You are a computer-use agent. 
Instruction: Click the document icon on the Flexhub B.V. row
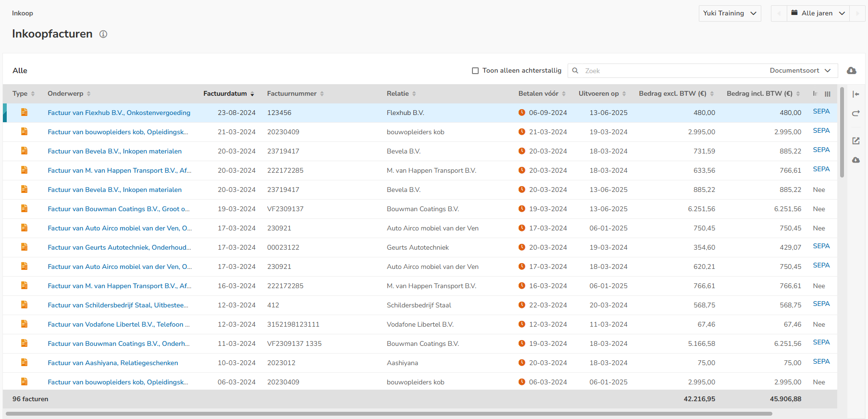click(24, 113)
